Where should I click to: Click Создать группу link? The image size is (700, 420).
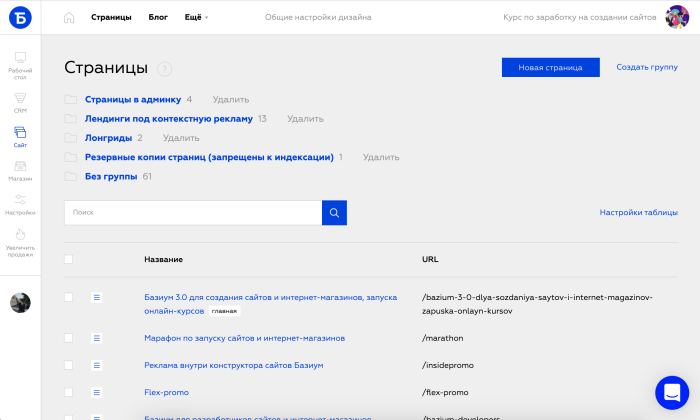point(647,67)
